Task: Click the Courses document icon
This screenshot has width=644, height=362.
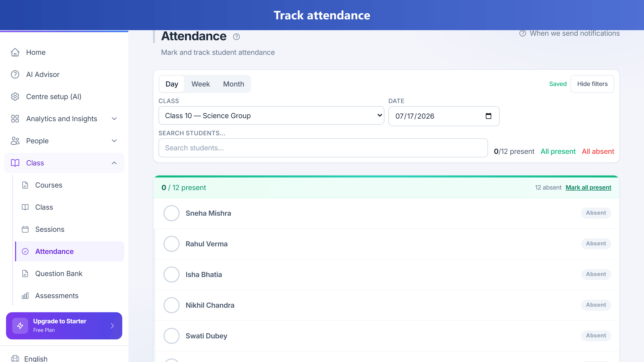Action: pos(25,185)
